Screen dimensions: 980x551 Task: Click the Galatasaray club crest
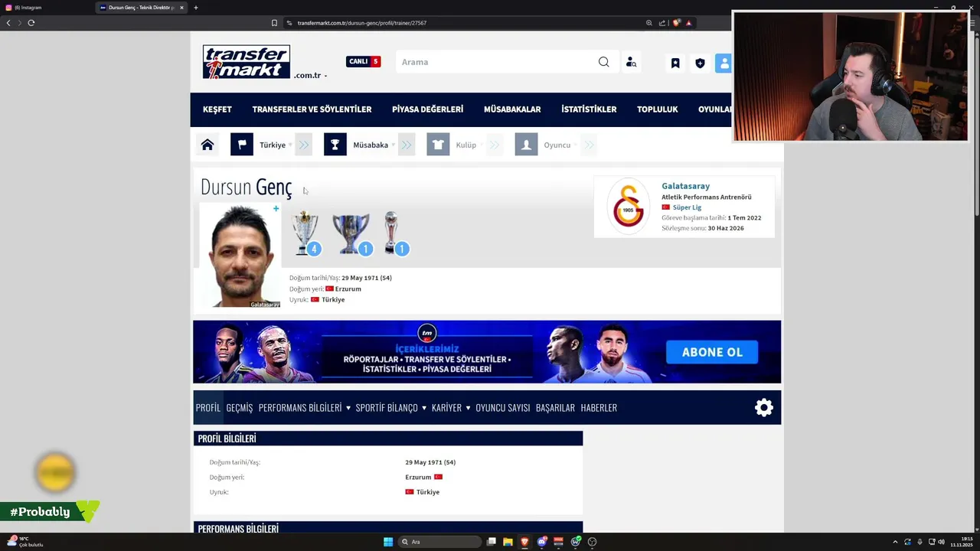point(629,206)
